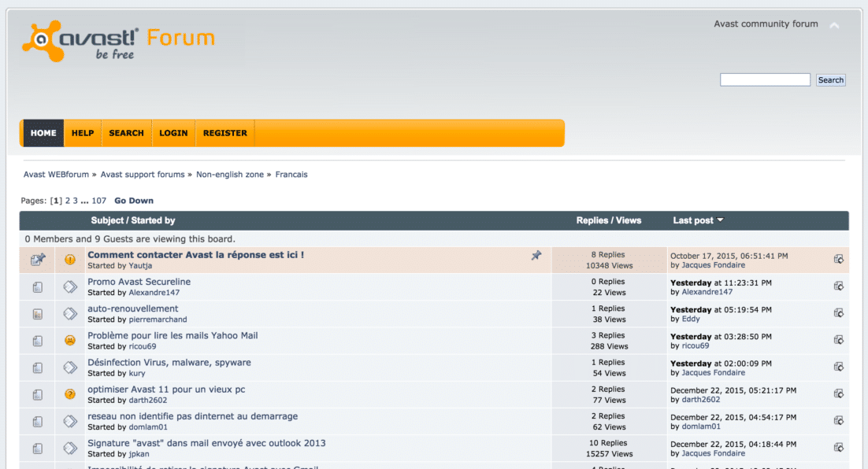Click the sticky pin icon on Comment contacter topic

click(536, 255)
